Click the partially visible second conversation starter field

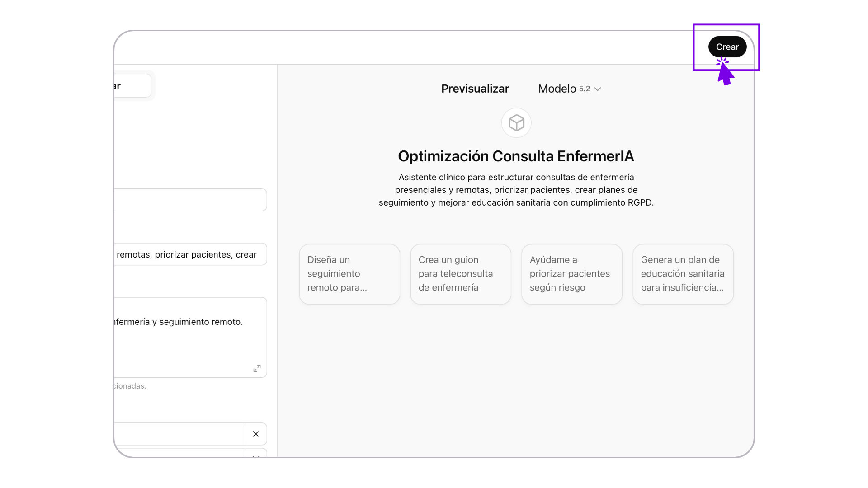[x=179, y=453]
